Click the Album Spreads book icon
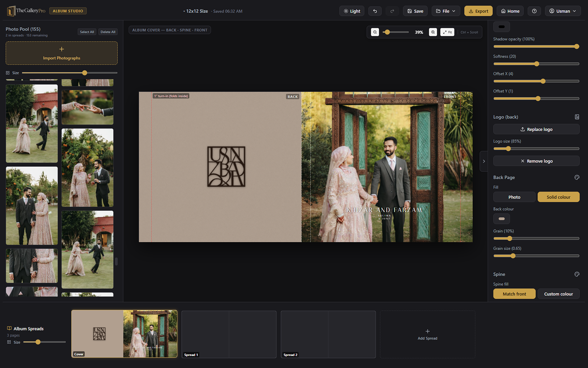This screenshot has width=588, height=368. click(x=9, y=328)
